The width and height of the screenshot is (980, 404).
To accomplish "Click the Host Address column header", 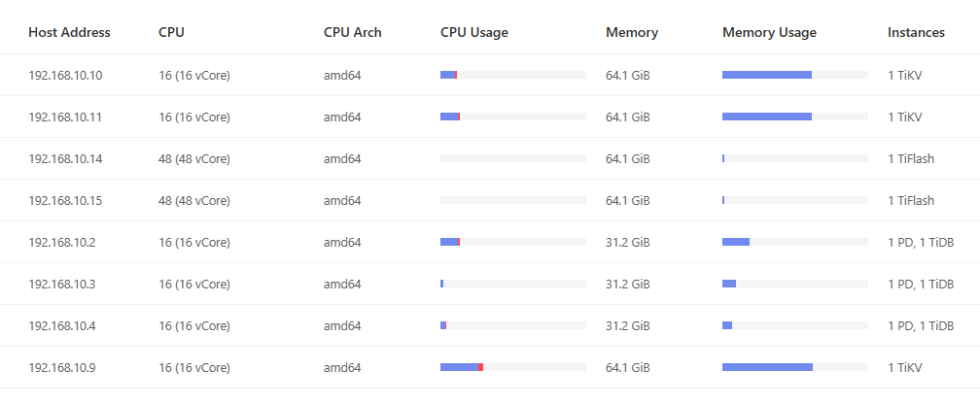I will pyautogui.click(x=69, y=32).
